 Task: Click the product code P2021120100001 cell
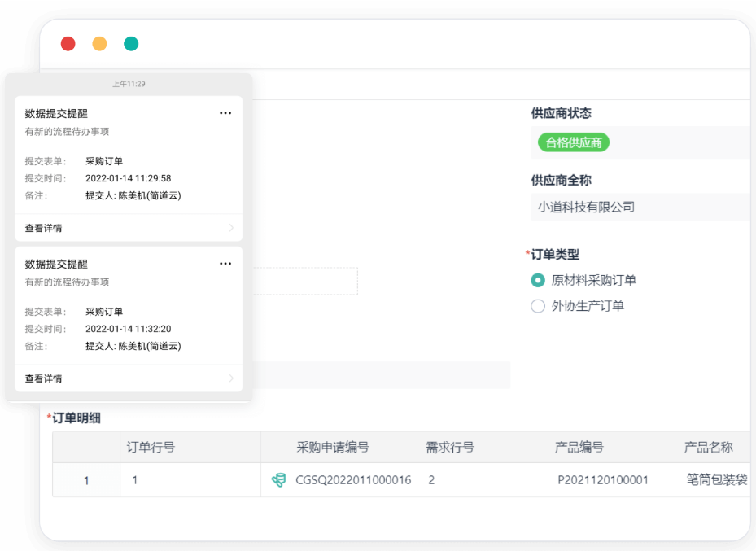pyautogui.click(x=603, y=480)
